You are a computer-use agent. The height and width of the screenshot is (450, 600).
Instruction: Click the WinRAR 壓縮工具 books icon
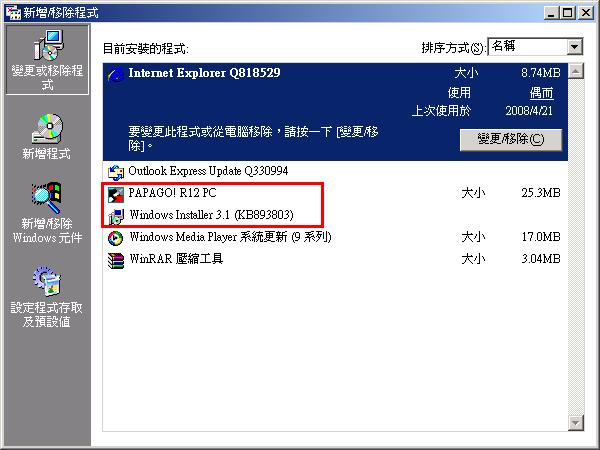coord(116,260)
